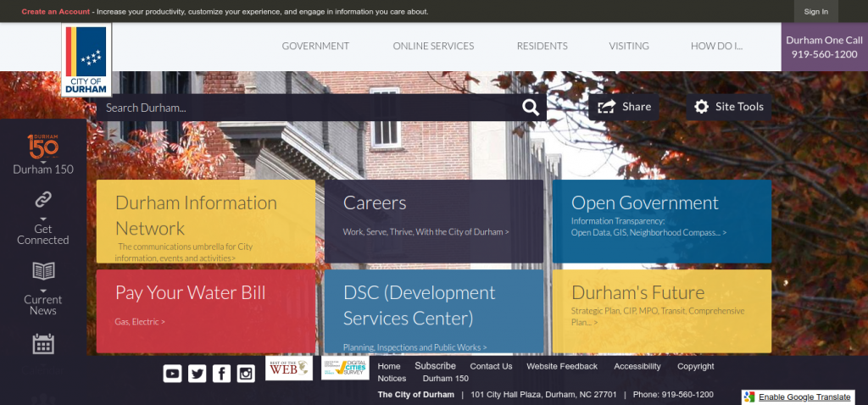Open the Durham 150 sidebar icon
The height and width of the screenshot is (405, 868).
click(x=43, y=147)
